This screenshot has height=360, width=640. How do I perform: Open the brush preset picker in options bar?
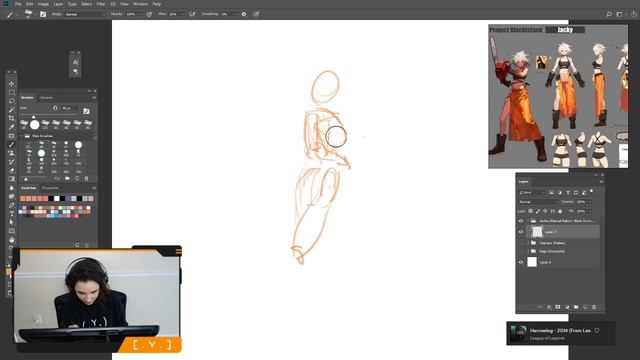point(29,14)
